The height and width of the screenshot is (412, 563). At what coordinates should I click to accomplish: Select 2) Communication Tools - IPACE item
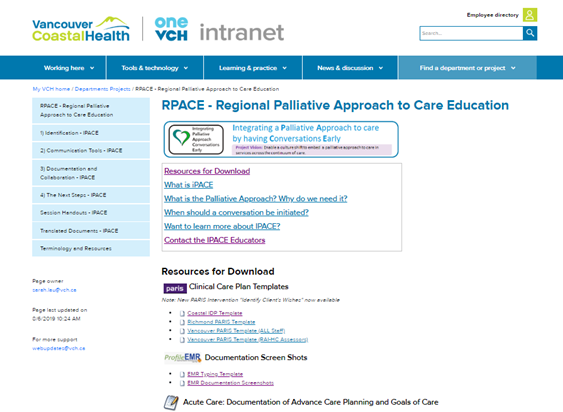[91, 151]
